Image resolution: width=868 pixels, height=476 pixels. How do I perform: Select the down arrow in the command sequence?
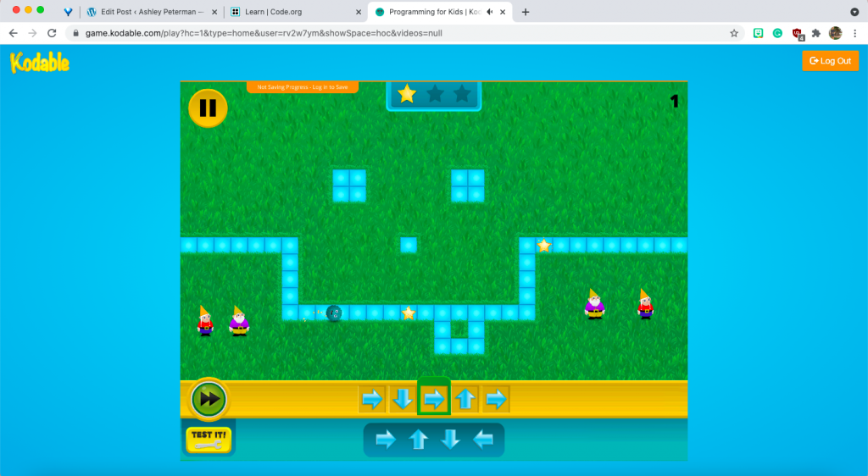pos(403,399)
